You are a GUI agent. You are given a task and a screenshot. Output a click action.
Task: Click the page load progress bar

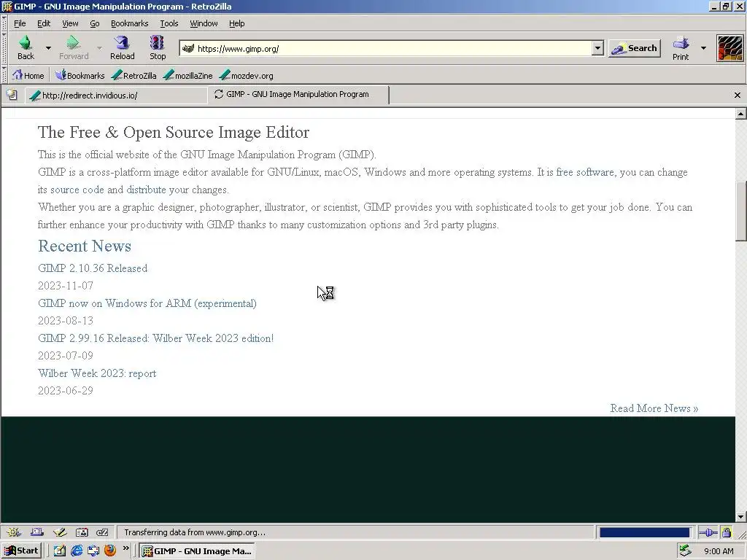tap(645, 532)
